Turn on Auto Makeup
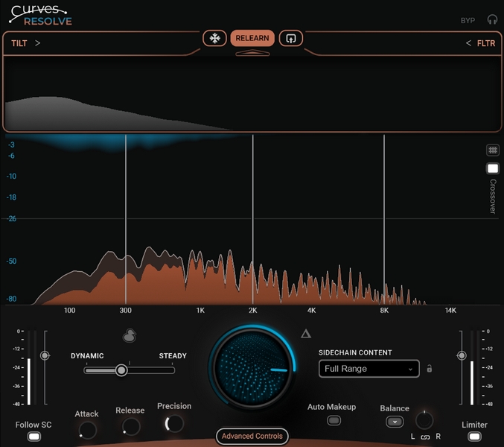Screen dimensions: 504x447 point(334,420)
